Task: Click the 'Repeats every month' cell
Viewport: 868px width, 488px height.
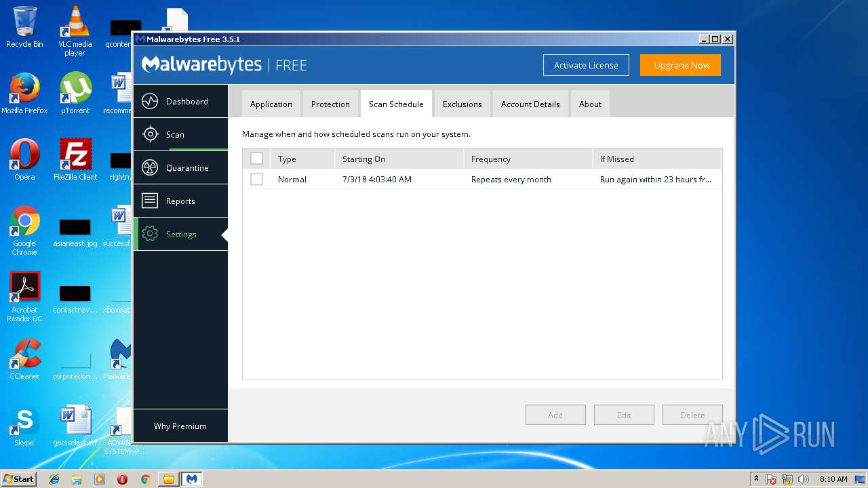Action: [511, 180]
